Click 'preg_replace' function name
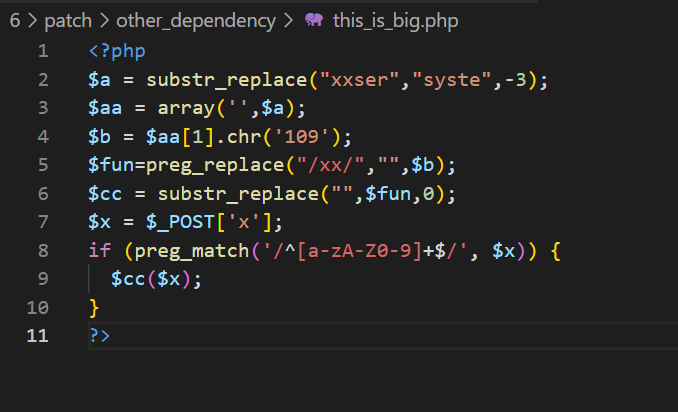Image resolution: width=678 pixels, height=412 pixels. [215, 165]
